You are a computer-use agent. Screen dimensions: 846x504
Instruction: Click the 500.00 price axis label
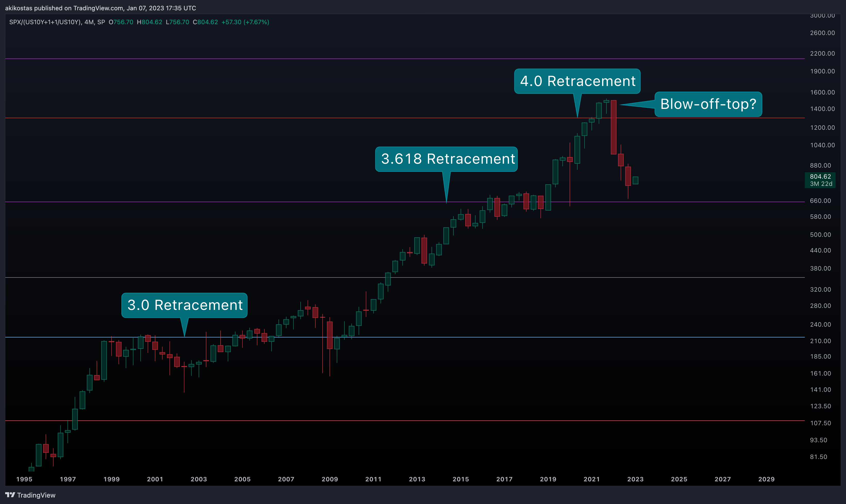[x=820, y=235]
